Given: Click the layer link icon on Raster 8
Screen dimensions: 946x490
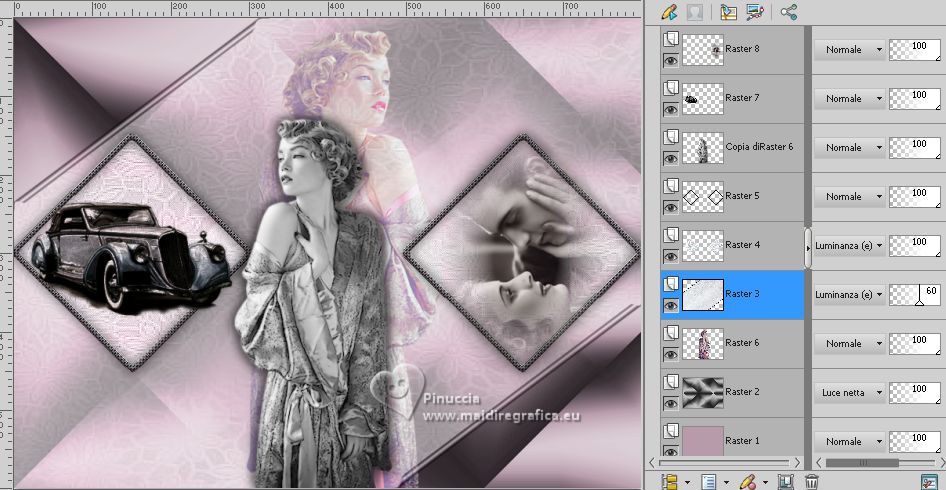Looking at the screenshot, I should (x=670, y=39).
